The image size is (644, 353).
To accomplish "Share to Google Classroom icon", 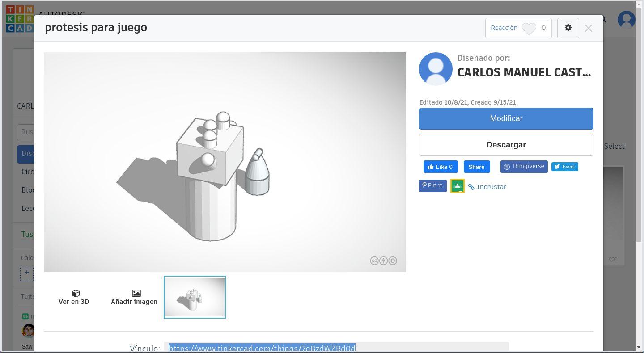I will tap(458, 186).
